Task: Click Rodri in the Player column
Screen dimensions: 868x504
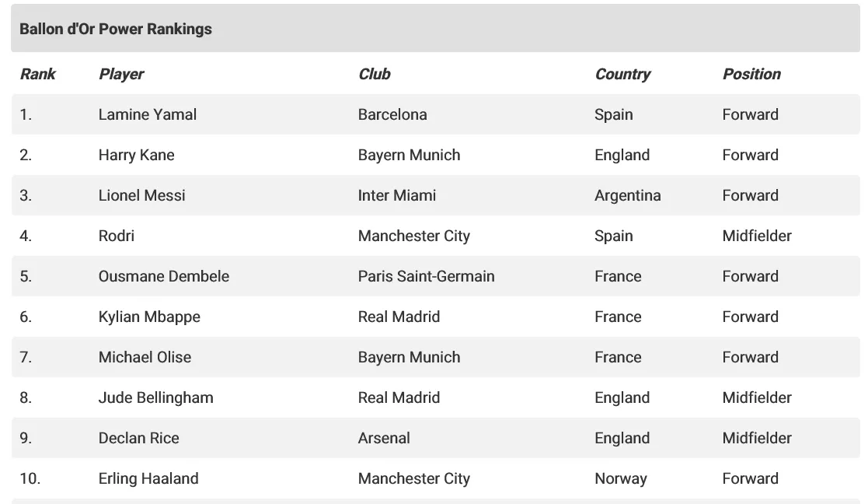Action: pos(117,236)
